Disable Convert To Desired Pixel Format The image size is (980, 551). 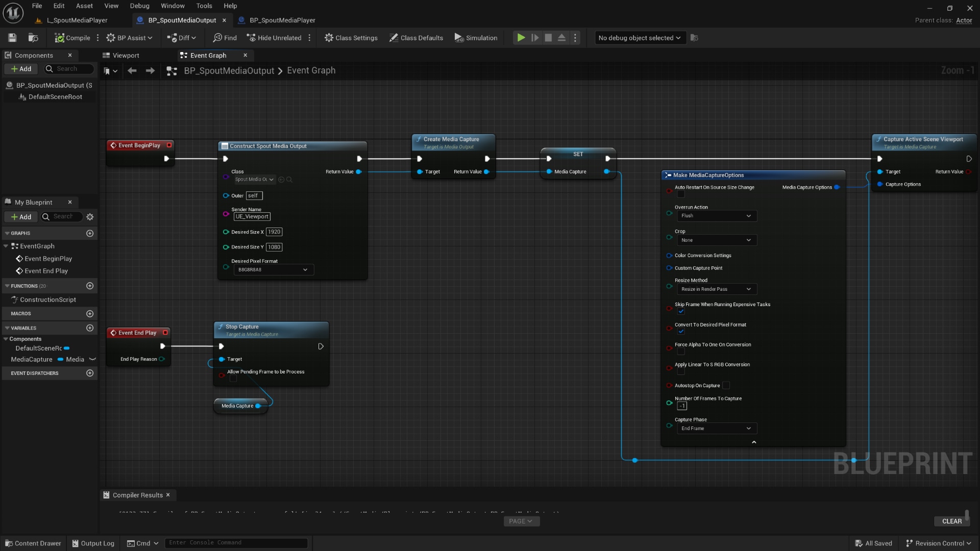(x=681, y=331)
